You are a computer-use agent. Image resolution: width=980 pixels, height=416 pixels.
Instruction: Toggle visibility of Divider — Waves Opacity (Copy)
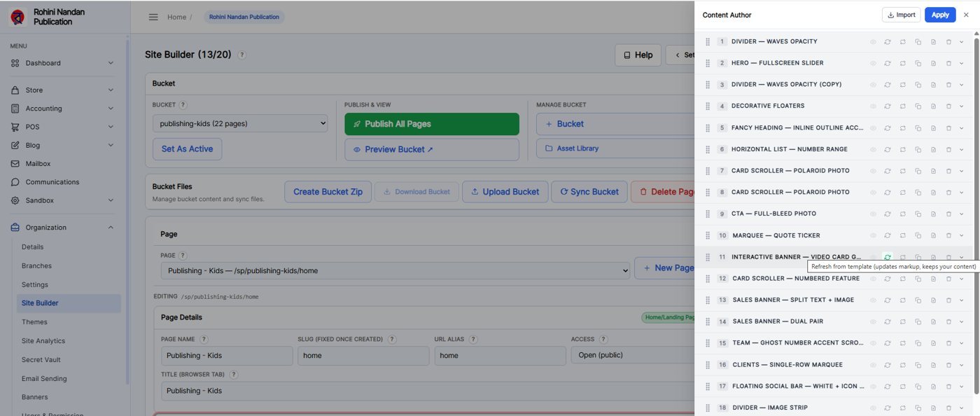[x=873, y=85]
